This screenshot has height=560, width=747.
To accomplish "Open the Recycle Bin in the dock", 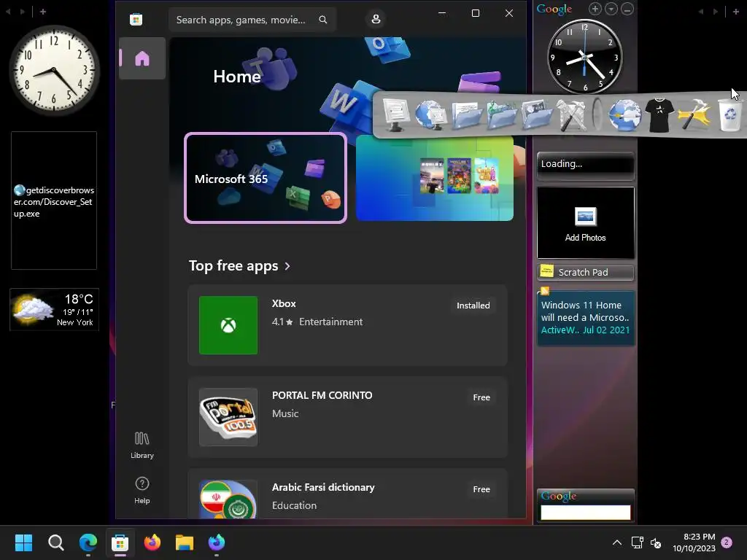I will point(729,114).
